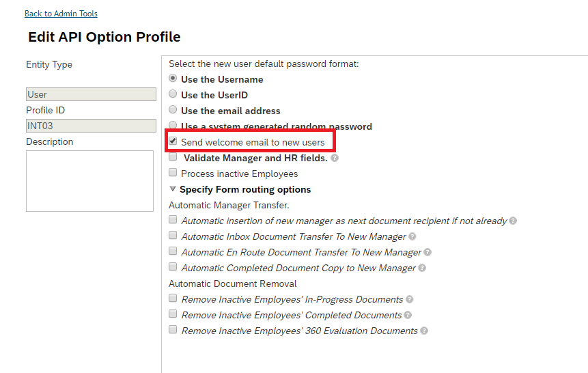Click into the Description text area
Viewport: 588px width, 373px height.
coord(89,181)
